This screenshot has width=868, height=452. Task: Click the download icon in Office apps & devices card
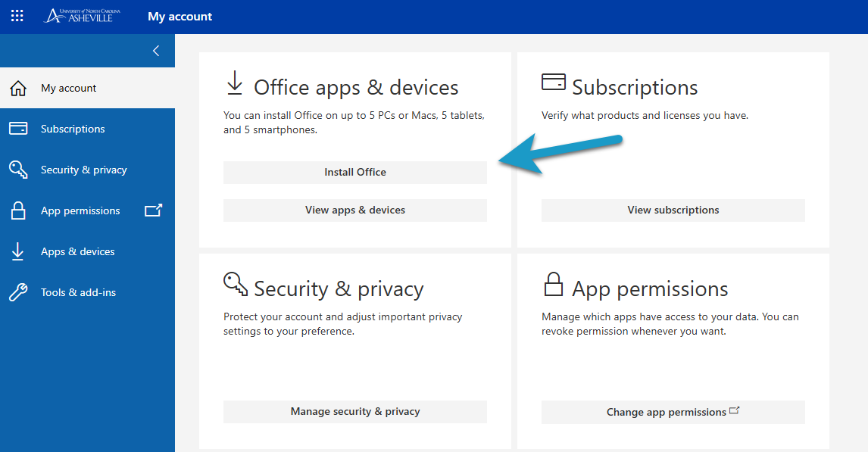[235, 83]
